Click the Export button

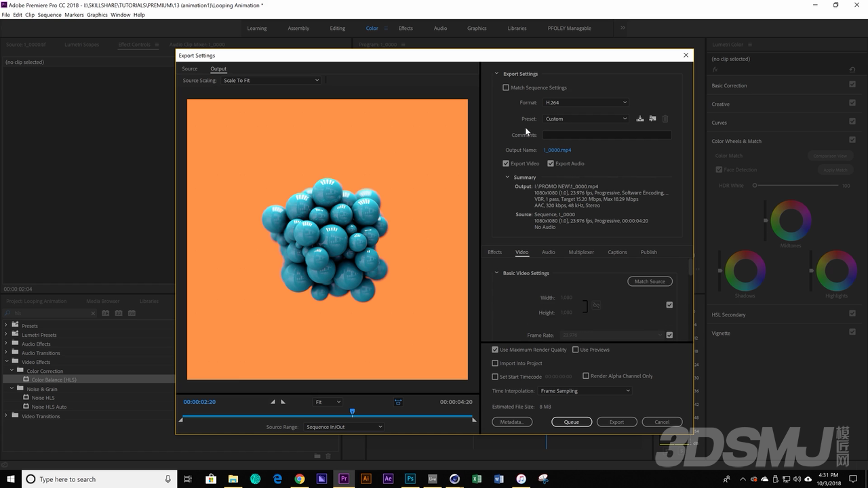(x=616, y=422)
